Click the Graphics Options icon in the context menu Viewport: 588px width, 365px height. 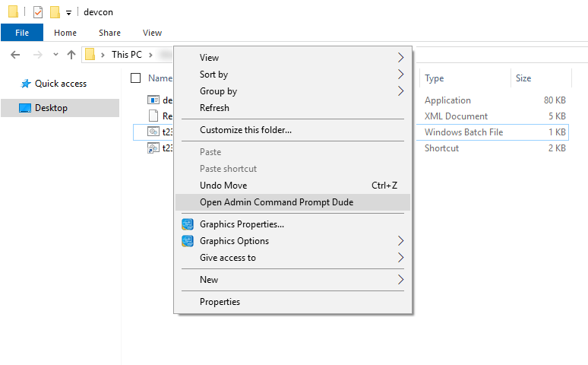pyautogui.click(x=187, y=241)
